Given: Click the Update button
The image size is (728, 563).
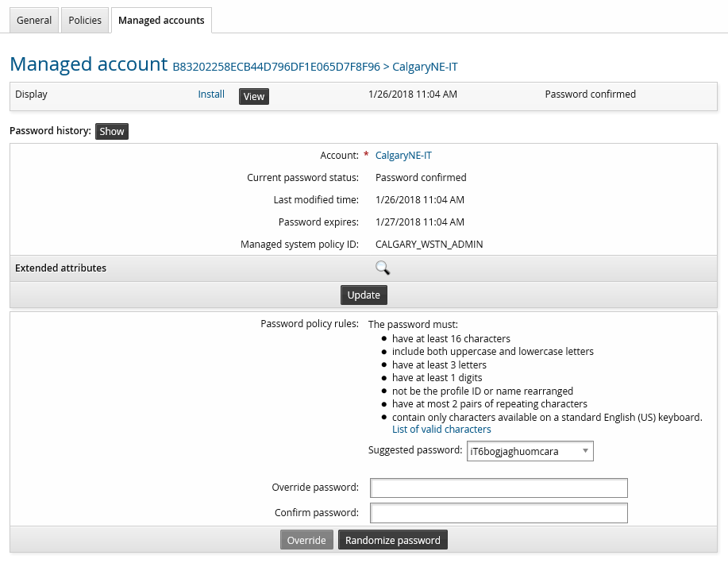Looking at the screenshot, I should (364, 295).
